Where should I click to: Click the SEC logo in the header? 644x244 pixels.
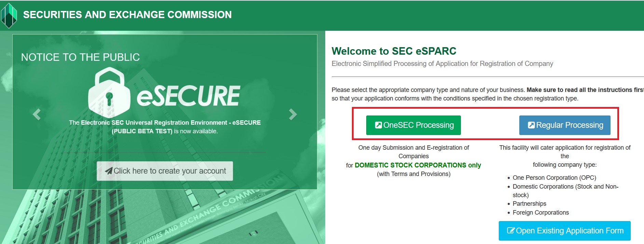[x=9, y=15]
